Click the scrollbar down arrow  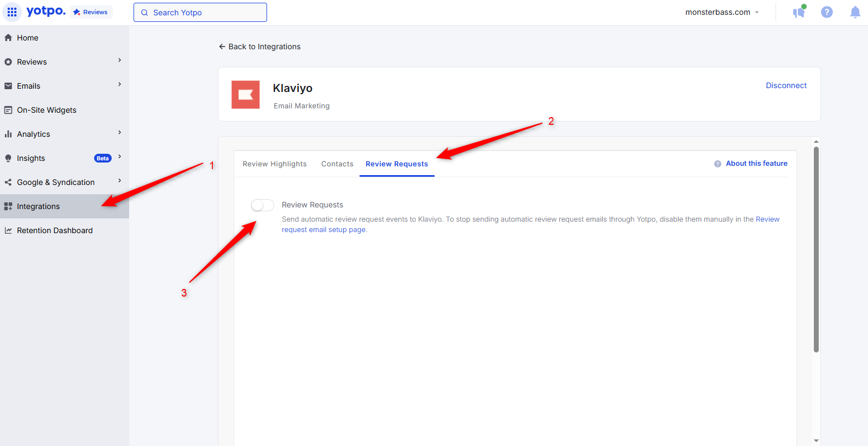[x=816, y=441]
